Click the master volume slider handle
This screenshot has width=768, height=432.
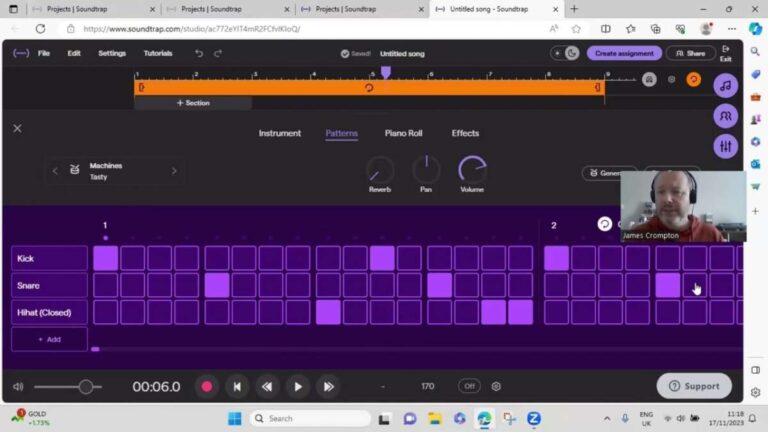coord(86,387)
